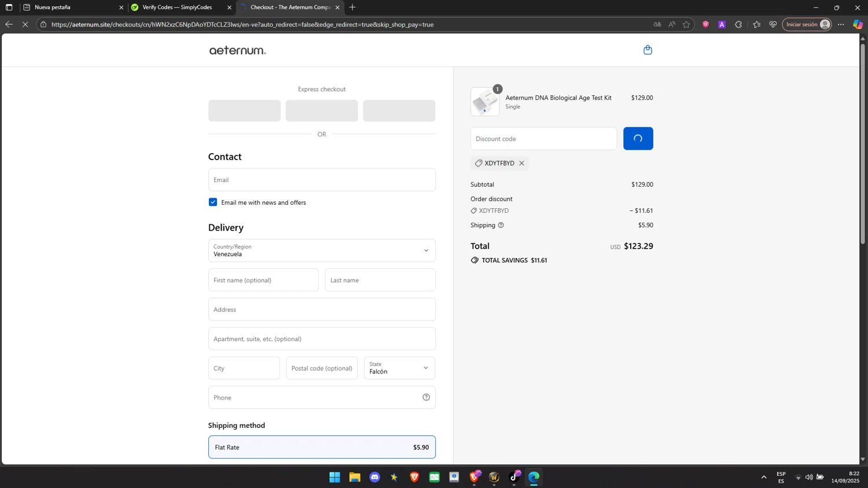Click the volume speaker tray icon
Screen dimensions: 868x488
pyautogui.click(x=809, y=477)
